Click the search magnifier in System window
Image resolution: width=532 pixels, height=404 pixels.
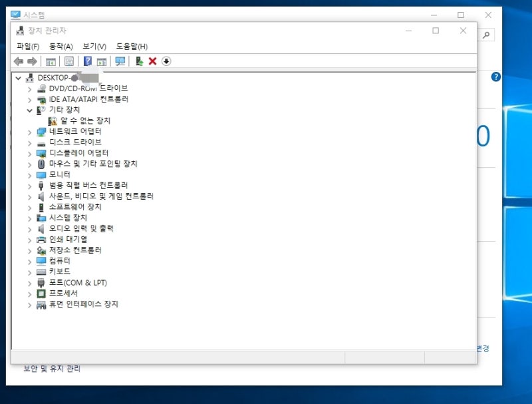tap(486, 35)
